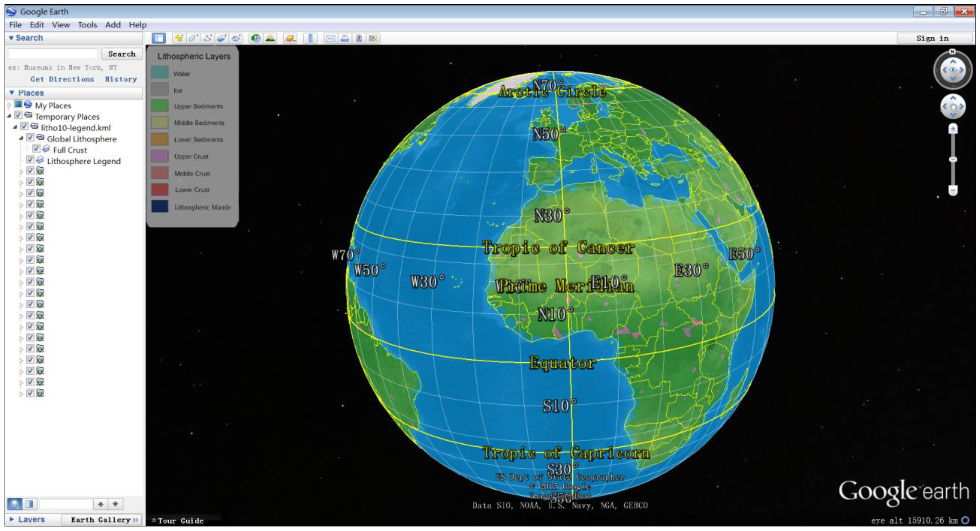The height and width of the screenshot is (531, 980).
Task: Open the Historical Imagery clock icon
Action: pos(256,38)
